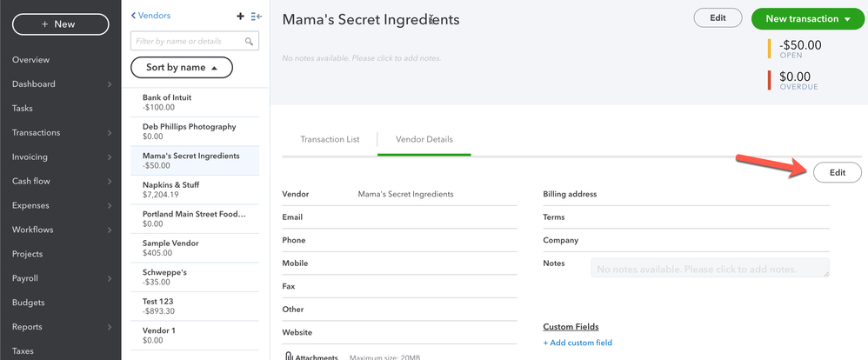Click the Notes text area
The image size is (868, 360).
709,268
